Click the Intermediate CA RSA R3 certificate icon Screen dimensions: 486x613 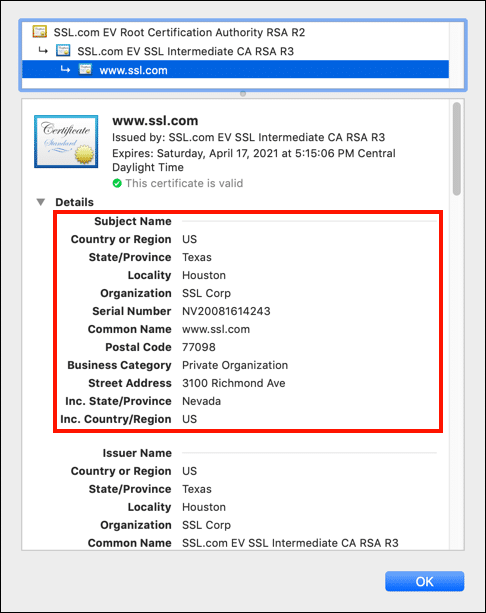[63, 50]
